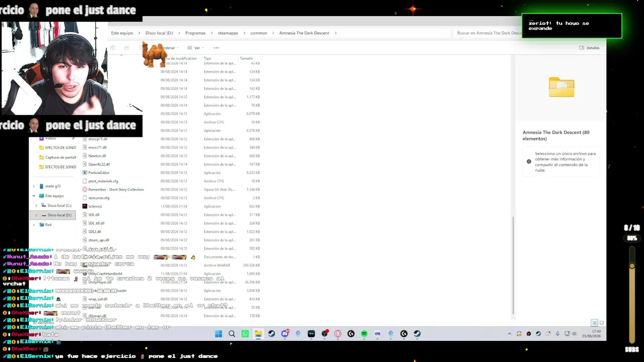Sort by the Tamaño column header
The height and width of the screenshot is (362, 644).
247,59
